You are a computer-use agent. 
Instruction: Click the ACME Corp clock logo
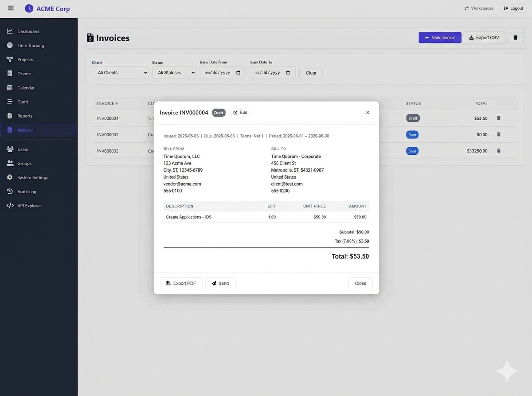pyautogui.click(x=29, y=8)
